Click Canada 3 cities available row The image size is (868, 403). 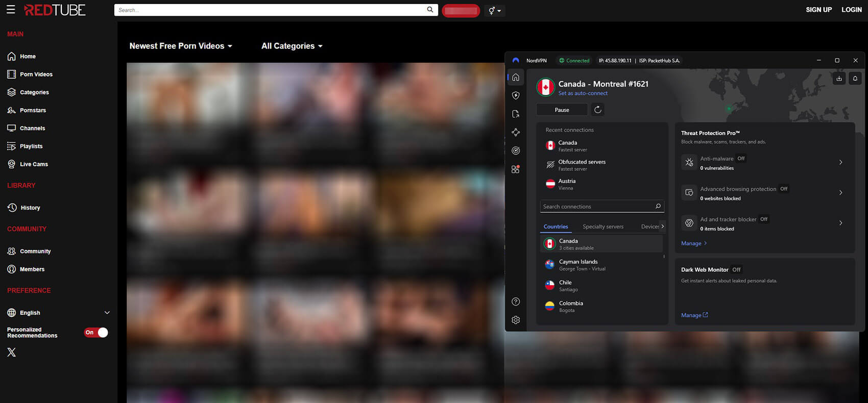(601, 244)
